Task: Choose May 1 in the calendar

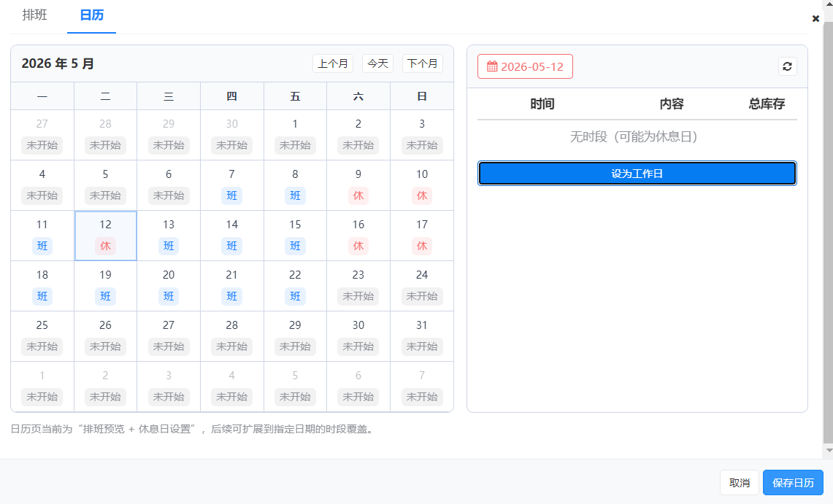Action: (295, 135)
